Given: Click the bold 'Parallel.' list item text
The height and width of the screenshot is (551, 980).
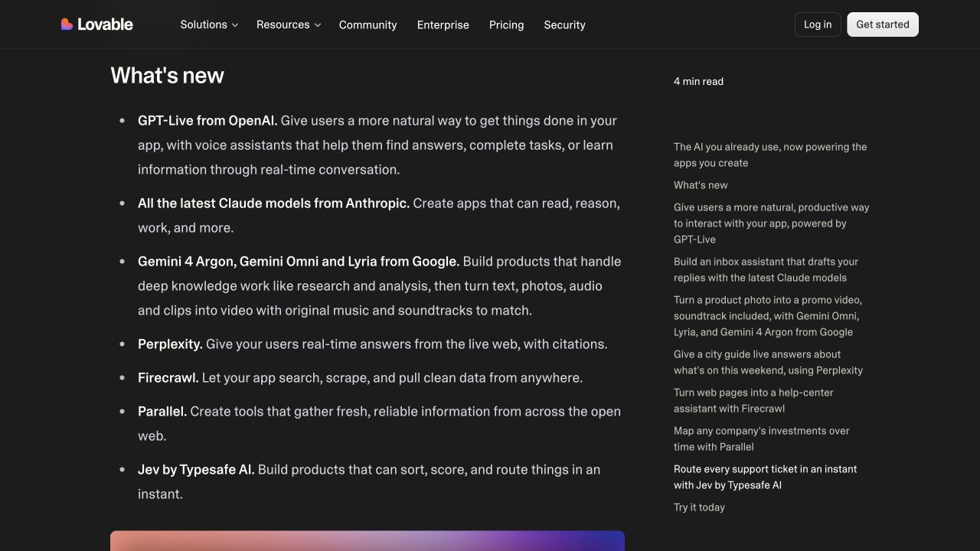Looking at the screenshot, I should click(162, 411).
